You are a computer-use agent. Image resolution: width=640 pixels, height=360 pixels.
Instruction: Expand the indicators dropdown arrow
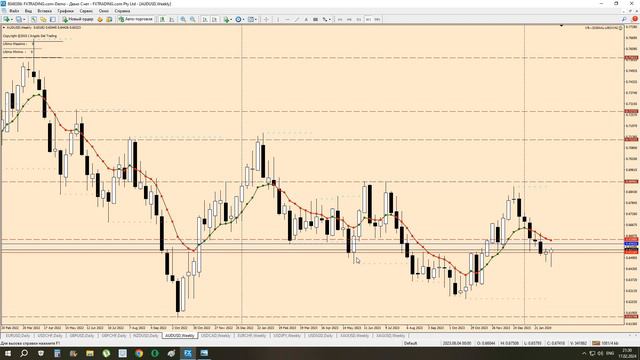(x=231, y=19)
